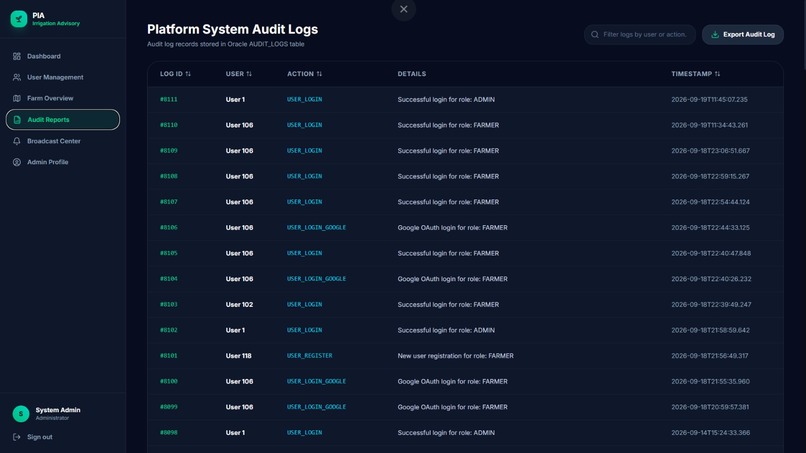Click User 102 in row #8103
Screen dimensions: 806x453
(239, 304)
